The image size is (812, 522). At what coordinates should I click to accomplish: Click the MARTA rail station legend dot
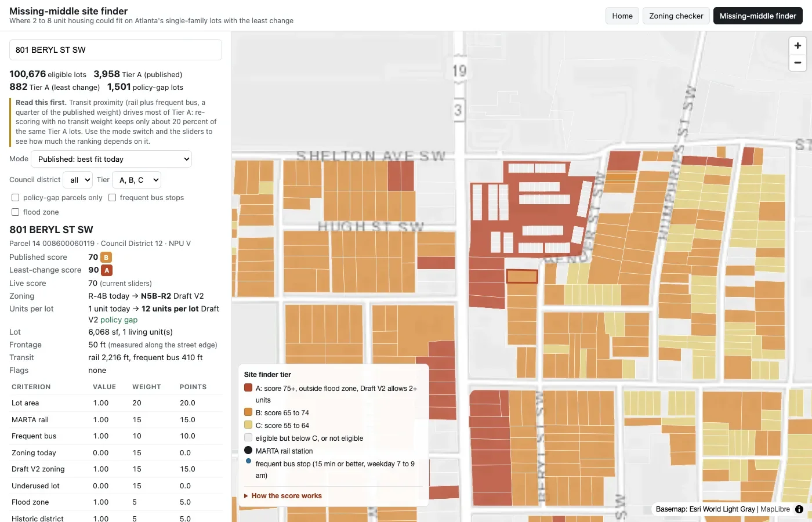(248, 451)
